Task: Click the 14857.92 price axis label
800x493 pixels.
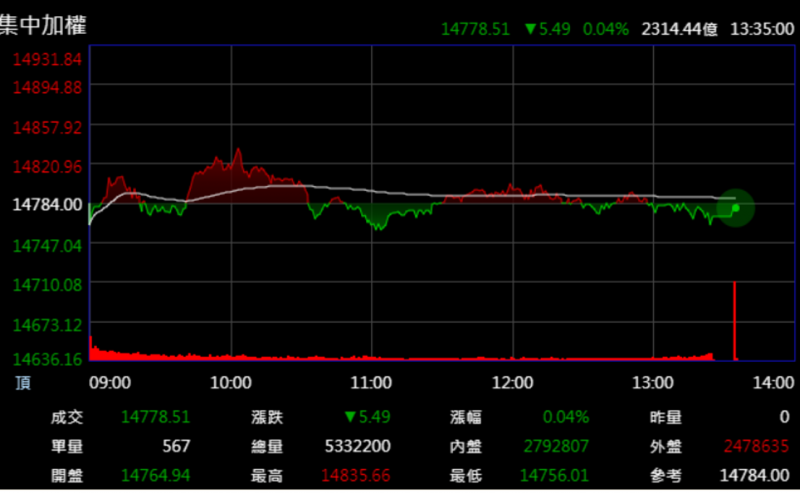Action: coord(47,127)
